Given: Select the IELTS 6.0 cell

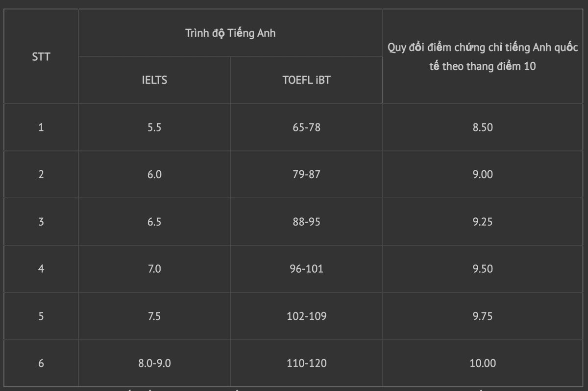Looking at the screenshot, I should pos(154,175).
